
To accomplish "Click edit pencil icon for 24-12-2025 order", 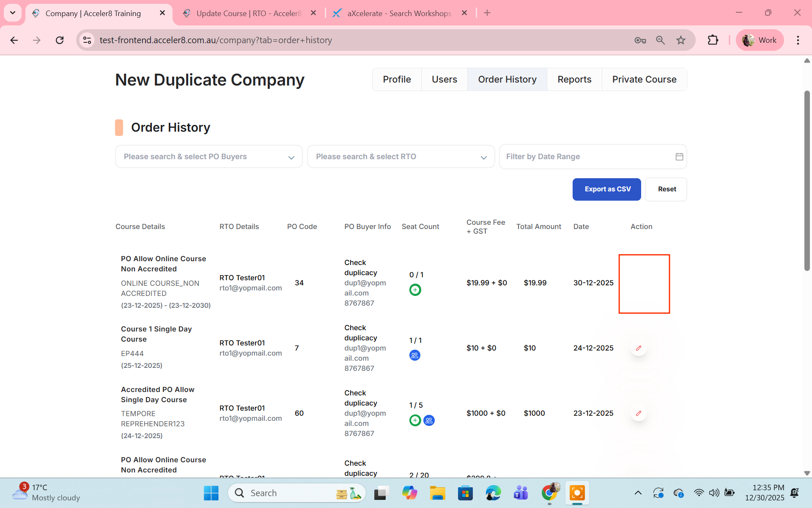I will 639,348.
